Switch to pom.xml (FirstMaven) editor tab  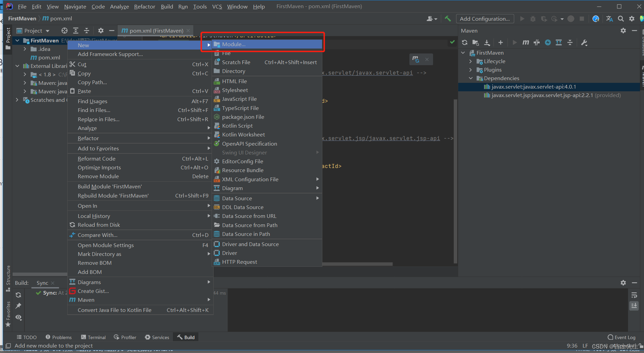[156, 31]
